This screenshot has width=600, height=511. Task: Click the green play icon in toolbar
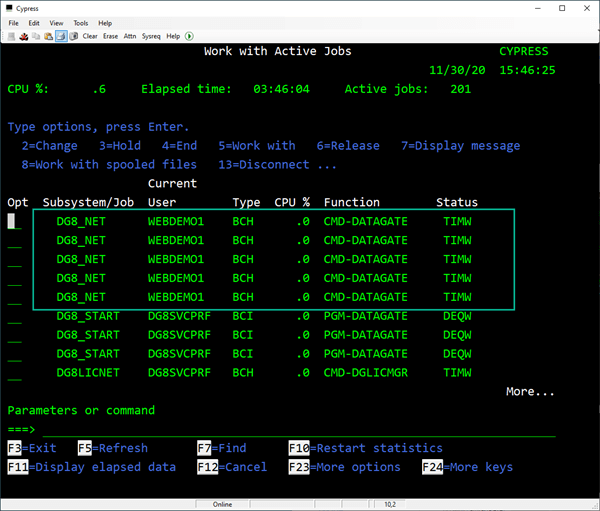pos(190,36)
